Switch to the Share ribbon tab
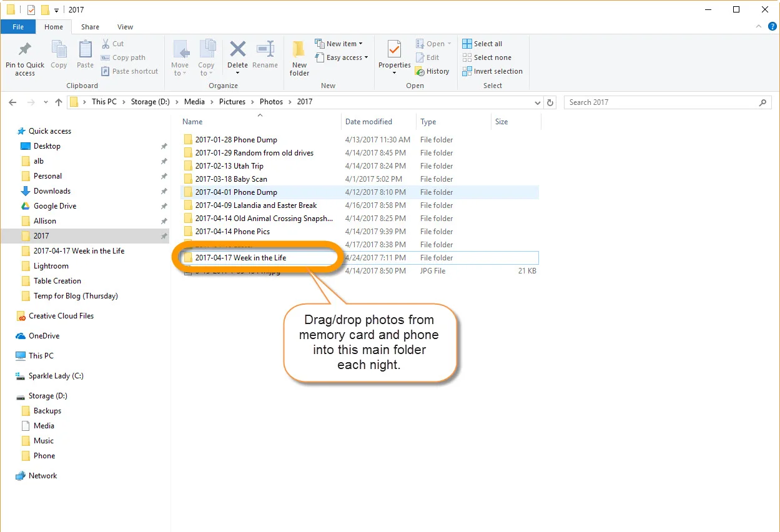The image size is (780, 532). (x=90, y=27)
